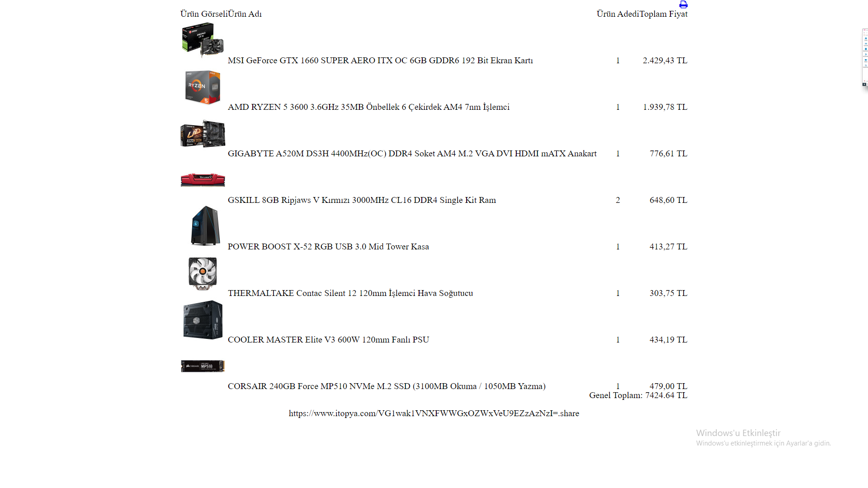The height and width of the screenshot is (488, 868).
Task: Click the GIGABYTE A520M DS3H product name
Action: click(x=412, y=153)
